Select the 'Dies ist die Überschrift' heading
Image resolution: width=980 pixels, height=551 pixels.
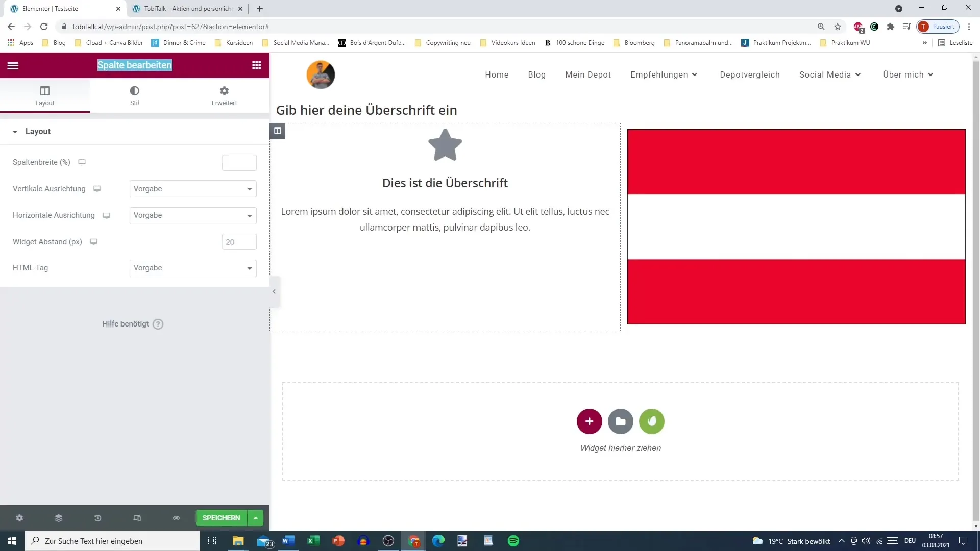click(445, 183)
